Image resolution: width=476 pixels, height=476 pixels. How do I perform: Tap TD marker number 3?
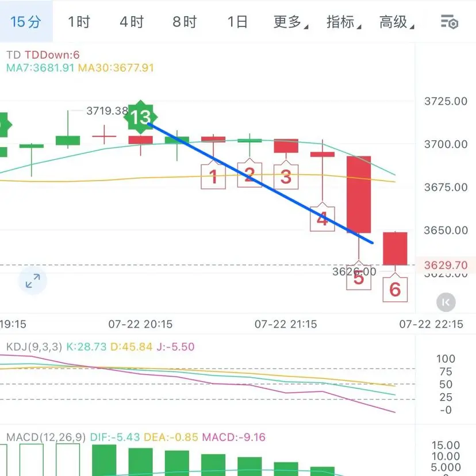286,176
